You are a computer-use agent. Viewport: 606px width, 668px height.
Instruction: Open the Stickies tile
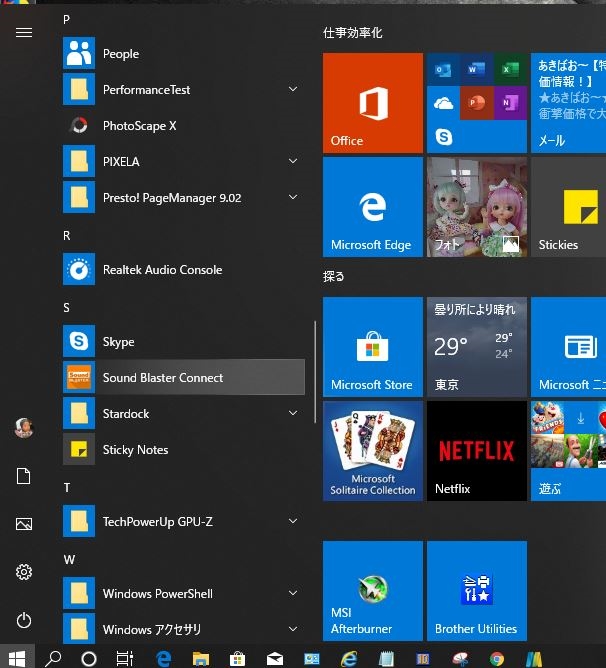tap(568, 207)
